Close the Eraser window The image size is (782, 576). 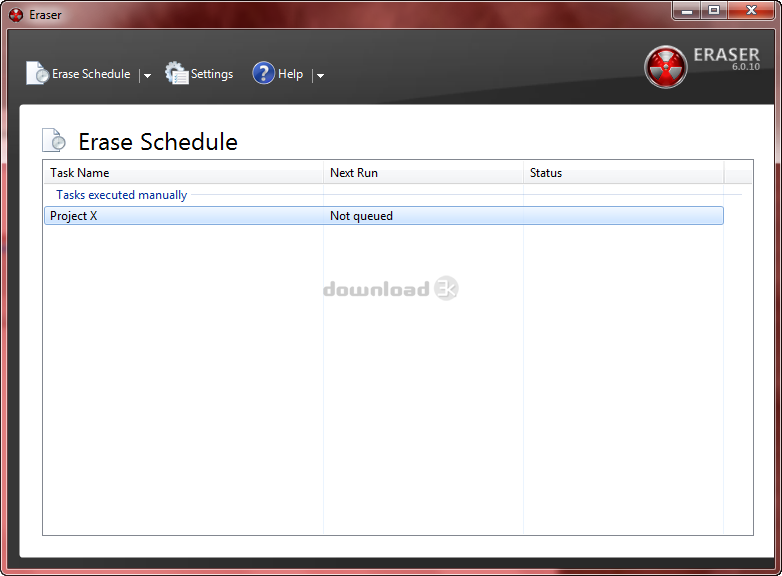[x=752, y=10]
